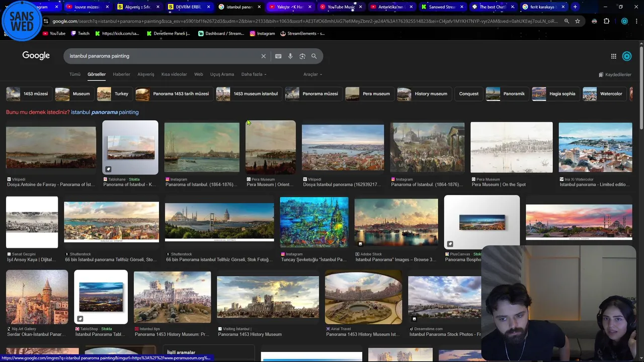Expand the Daha fazla dropdown
644x362 pixels.
click(254, 74)
